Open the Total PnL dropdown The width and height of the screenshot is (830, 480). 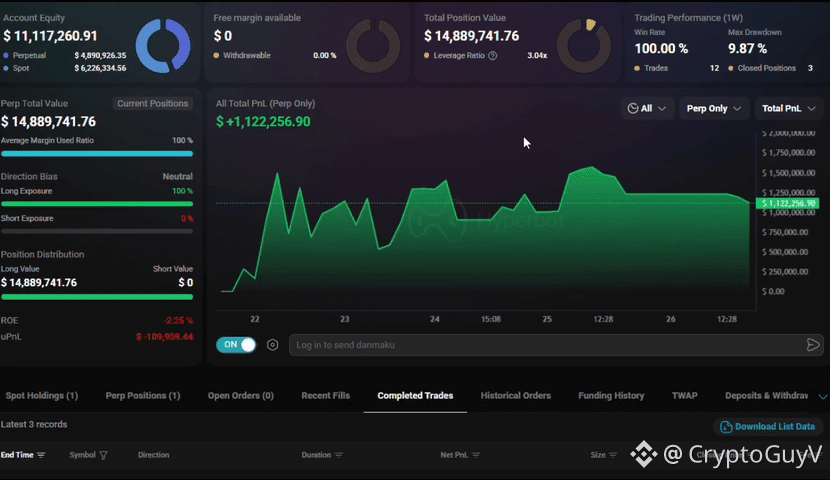789,108
